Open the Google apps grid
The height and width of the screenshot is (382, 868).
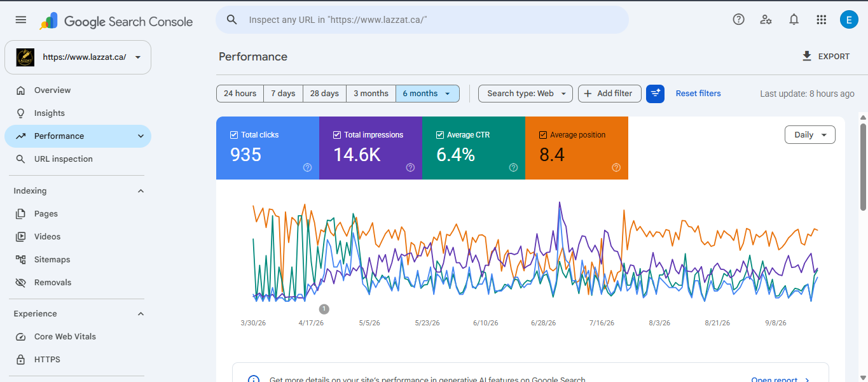(x=821, y=20)
